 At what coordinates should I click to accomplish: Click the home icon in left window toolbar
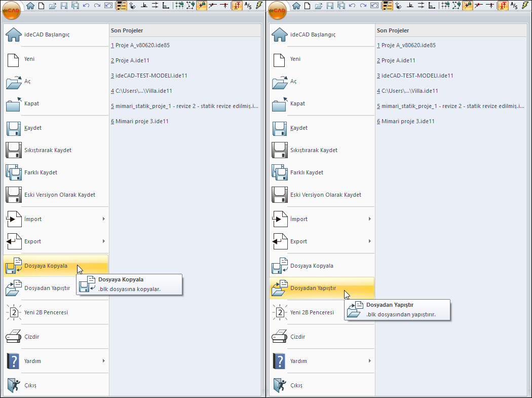pyautogui.click(x=30, y=6)
